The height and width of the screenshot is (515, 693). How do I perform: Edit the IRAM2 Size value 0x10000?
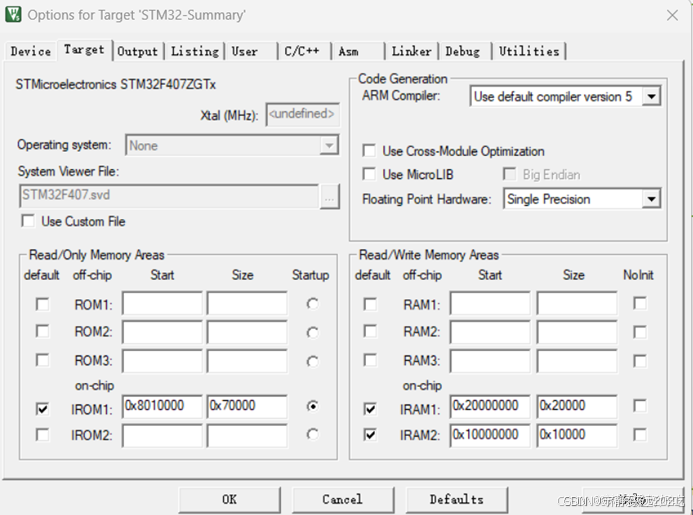click(577, 435)
